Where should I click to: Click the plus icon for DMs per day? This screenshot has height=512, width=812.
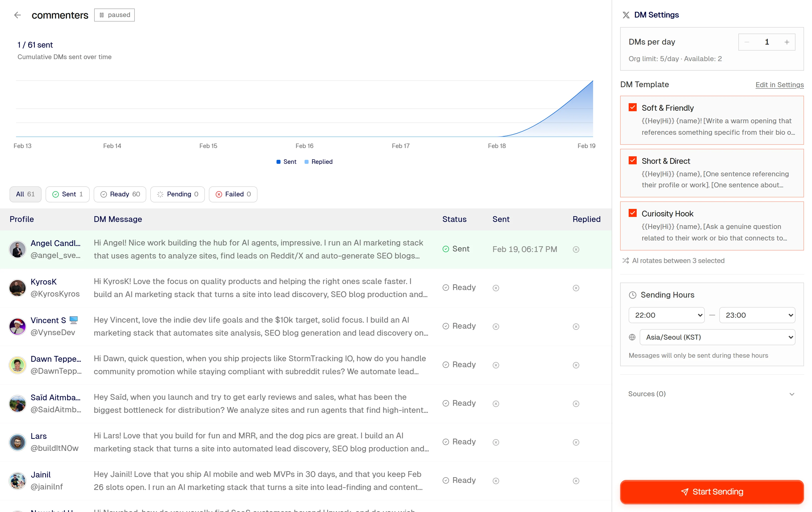tap(786, 42)
